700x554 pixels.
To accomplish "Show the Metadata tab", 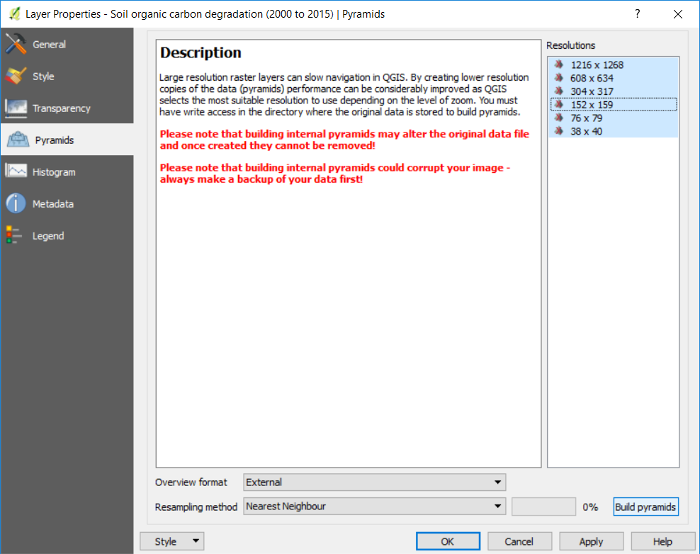I will 67,204.
